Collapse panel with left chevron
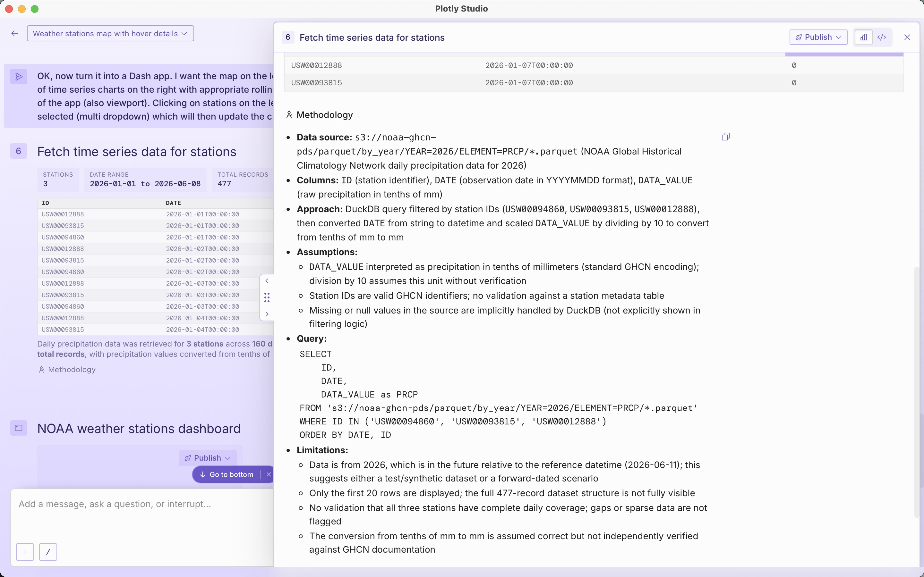 267,281
